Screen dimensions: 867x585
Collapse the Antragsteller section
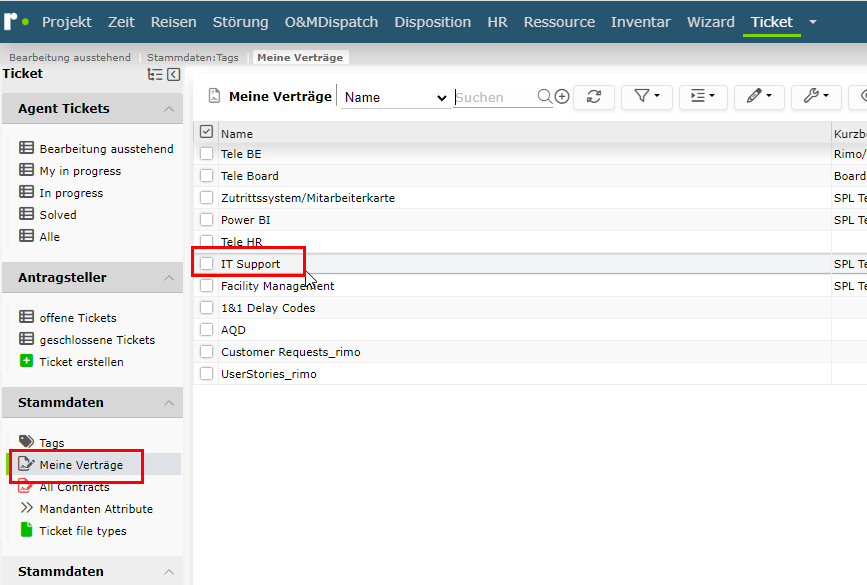click(x=169, y=278)
